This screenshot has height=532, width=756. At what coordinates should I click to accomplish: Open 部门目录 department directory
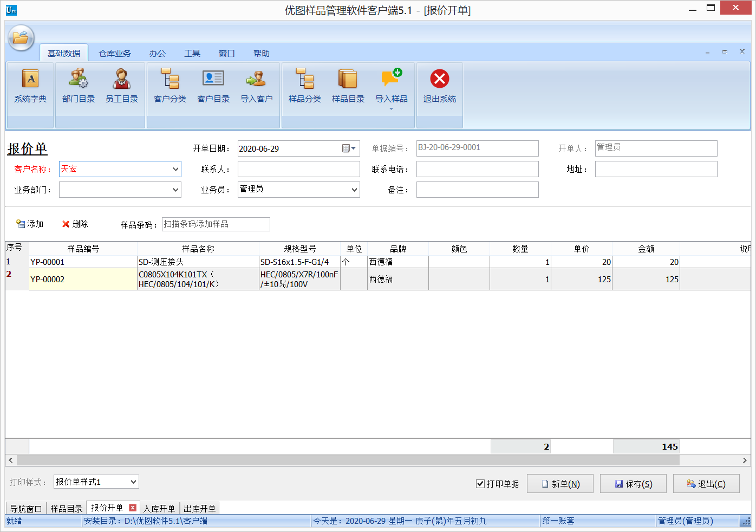pos(78,87)
